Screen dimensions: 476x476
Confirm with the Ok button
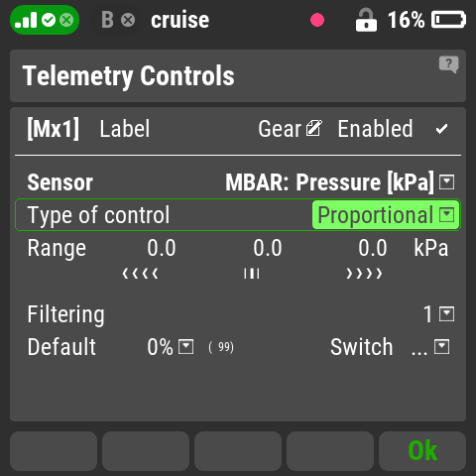[422, 451]
